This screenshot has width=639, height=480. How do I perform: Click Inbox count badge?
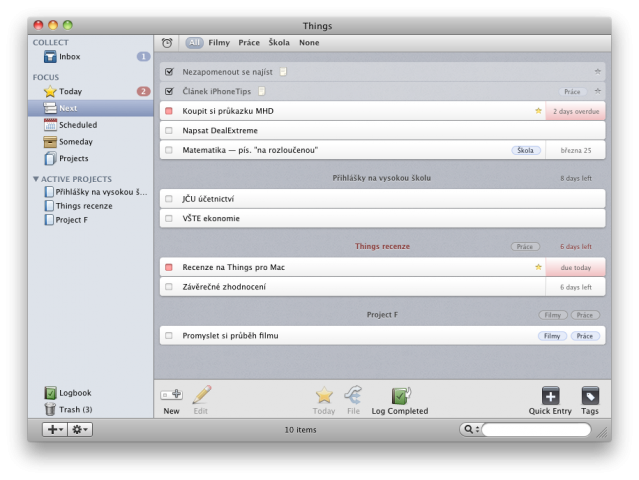click(x=143, y=57)
